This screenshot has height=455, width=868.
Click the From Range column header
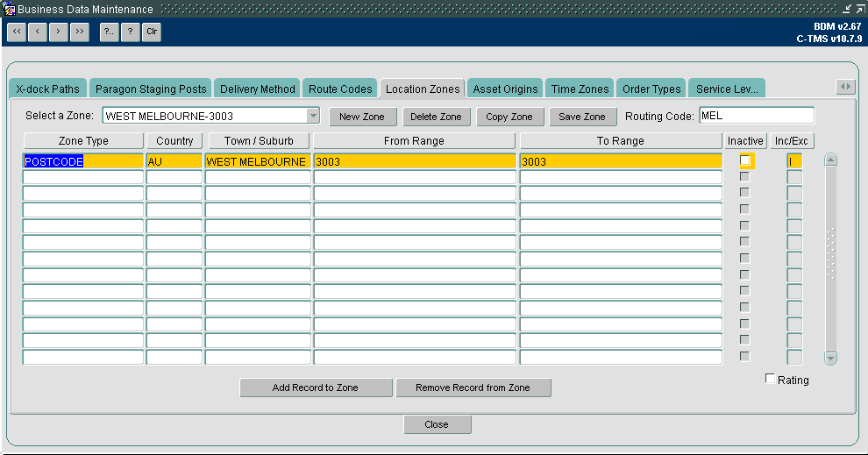(x=414, y=141)
